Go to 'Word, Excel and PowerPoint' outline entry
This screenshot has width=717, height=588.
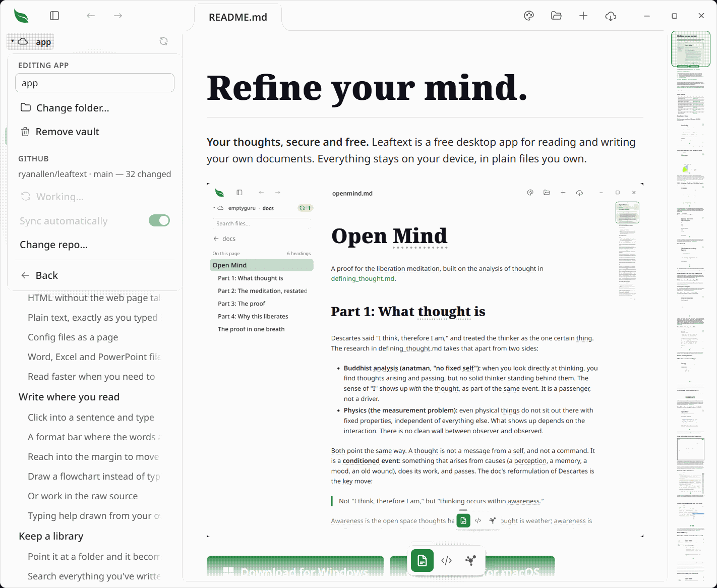(94, 357)
